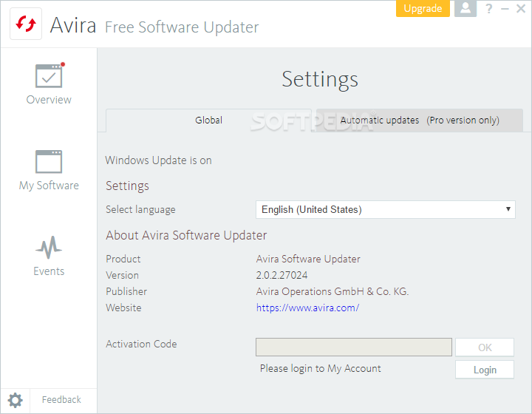Open the My Software window icon

point(49,161)
